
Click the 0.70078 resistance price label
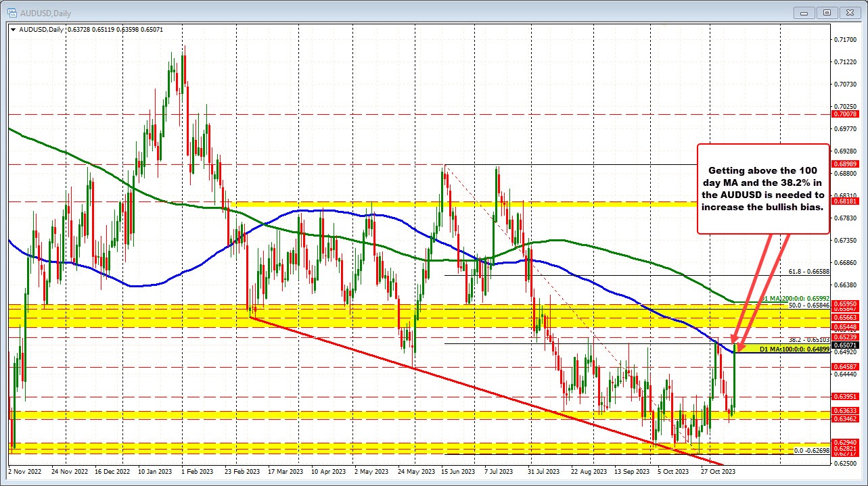[x=846, y=116]
